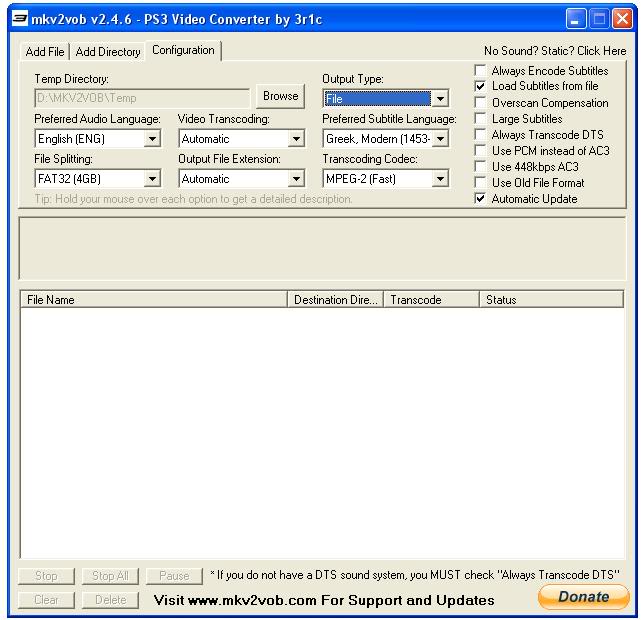Expand the File Splitting dropdown
The height and width of the screenshot is (620, 644).
tap(97, 179)
